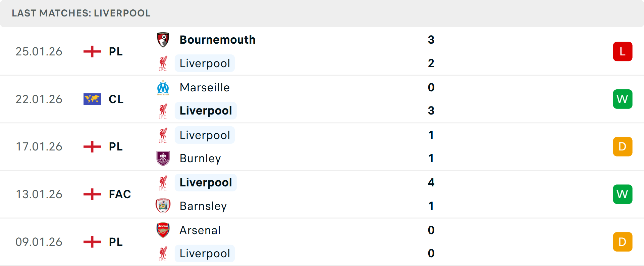Click England flag next to FAC
Viewport: 644px width, 266px height.
click(92, 194)
